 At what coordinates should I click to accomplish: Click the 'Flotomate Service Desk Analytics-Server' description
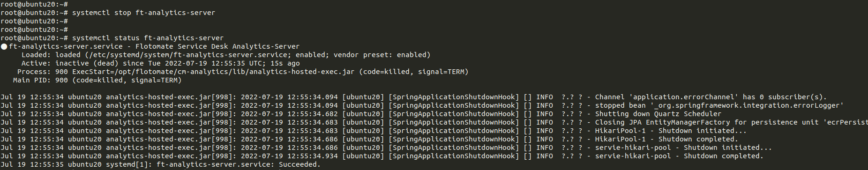point(217,46)
